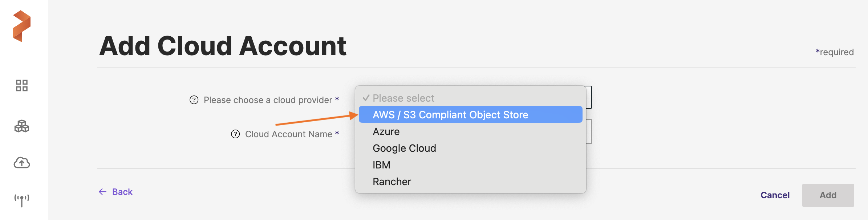Viewport: 868px width, 220px height.
Task: Choose Google Cloud from the provider list
Action: point(404,148)
